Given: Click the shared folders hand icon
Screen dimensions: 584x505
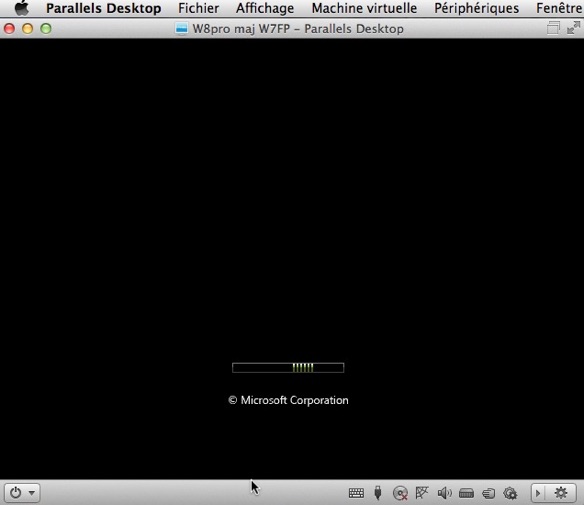Looking at the screenshot, I should click(x=488, y=493).
